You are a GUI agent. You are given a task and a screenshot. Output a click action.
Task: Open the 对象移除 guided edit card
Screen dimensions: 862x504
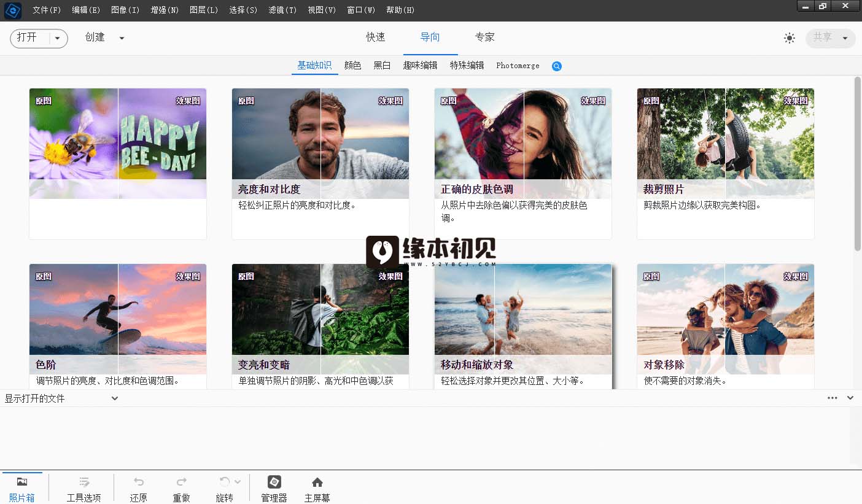[726, 327]
